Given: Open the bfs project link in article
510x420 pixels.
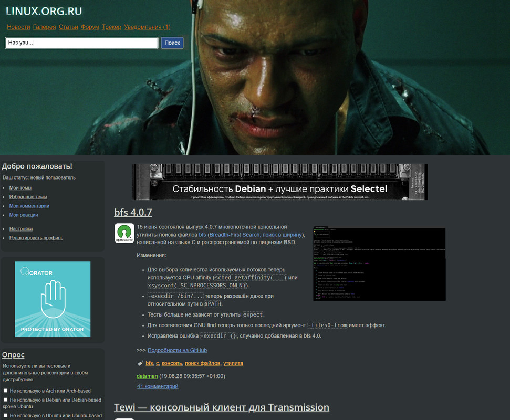Looking at the screenshot, I should [x=202, y=235].
